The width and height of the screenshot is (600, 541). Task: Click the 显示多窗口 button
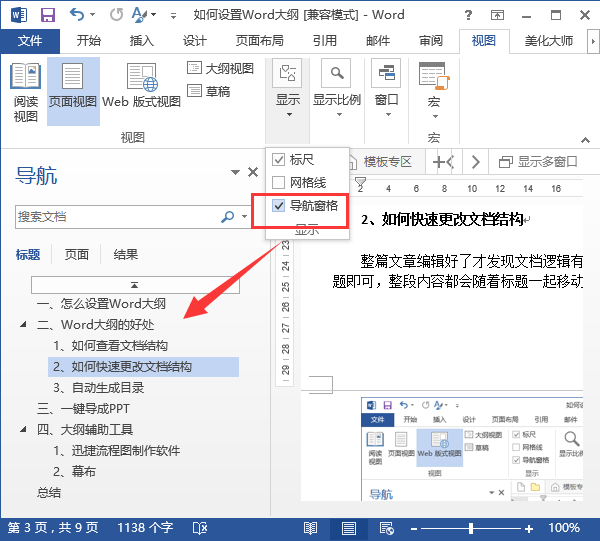point(538,162)
